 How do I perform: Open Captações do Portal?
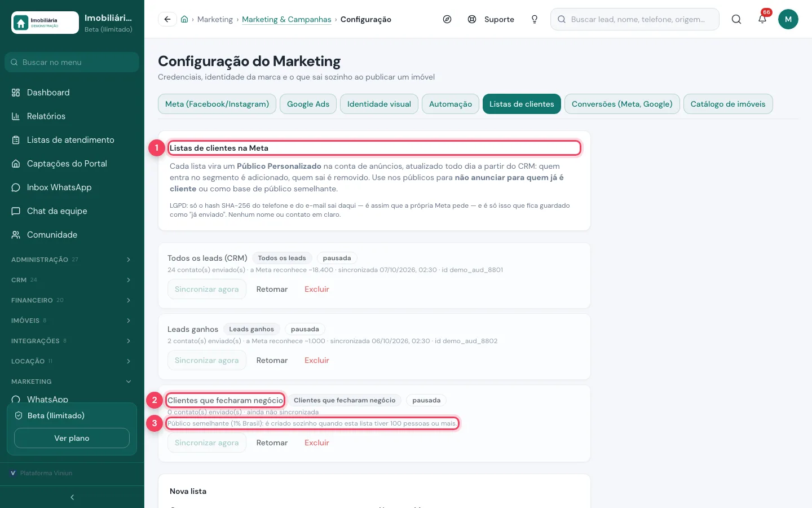(x=72, y=164)
